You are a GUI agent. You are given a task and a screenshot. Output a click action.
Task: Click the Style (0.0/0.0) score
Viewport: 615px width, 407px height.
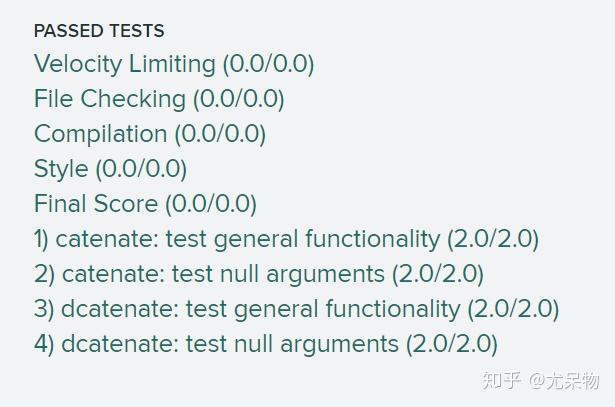click(140, 169)
